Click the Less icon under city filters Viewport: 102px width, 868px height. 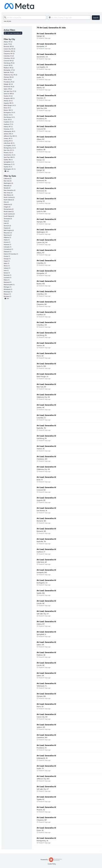pyautogui.click(x=5, y=171)
